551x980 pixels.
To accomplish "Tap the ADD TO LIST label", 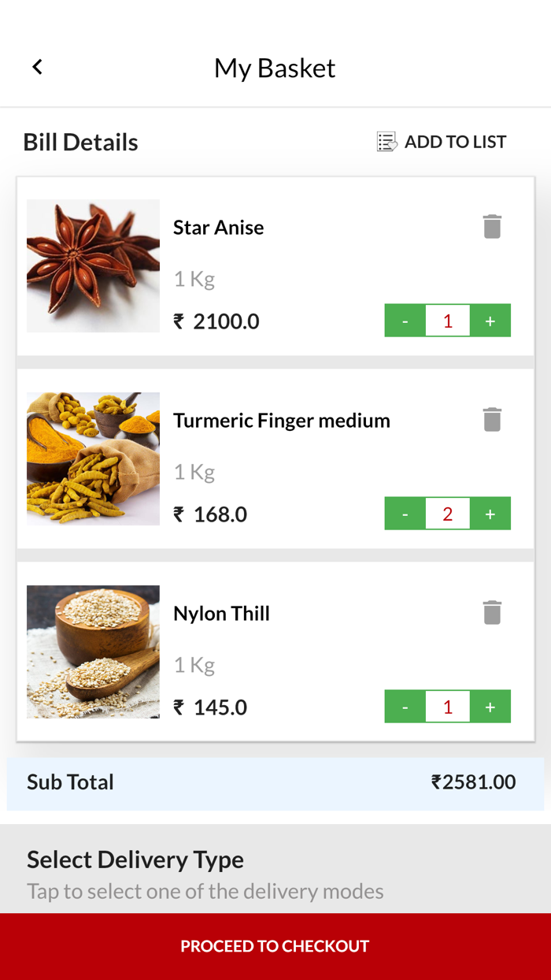I will (x=455, y=142).
